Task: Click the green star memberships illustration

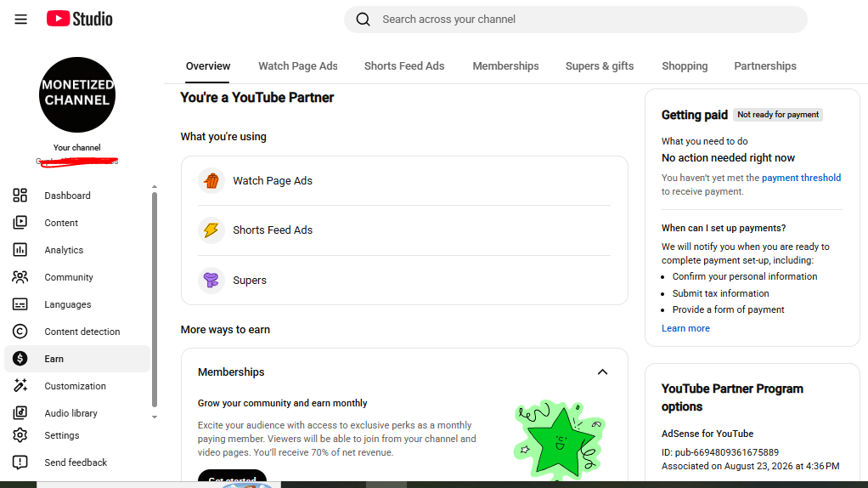Action: (559, 439)
